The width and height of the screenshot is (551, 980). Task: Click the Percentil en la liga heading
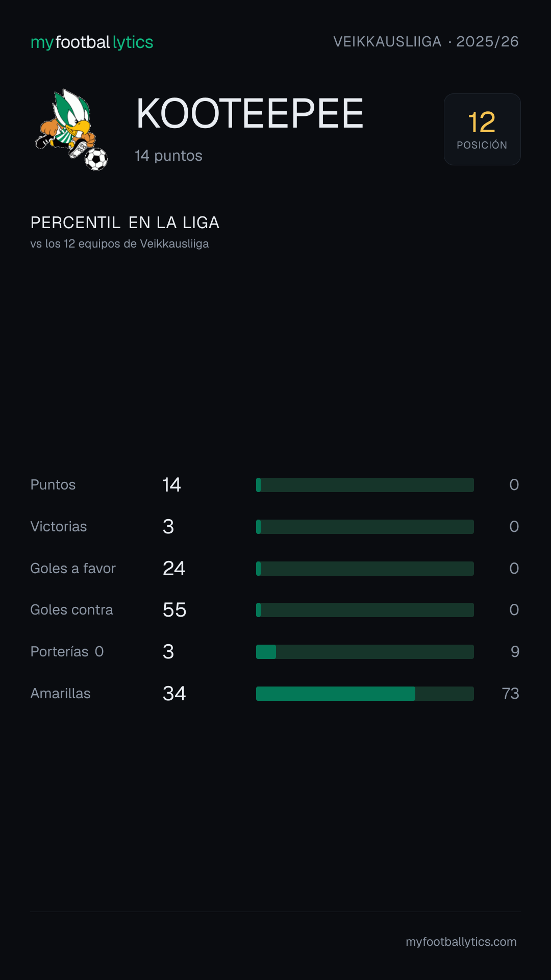click(125, 223)
